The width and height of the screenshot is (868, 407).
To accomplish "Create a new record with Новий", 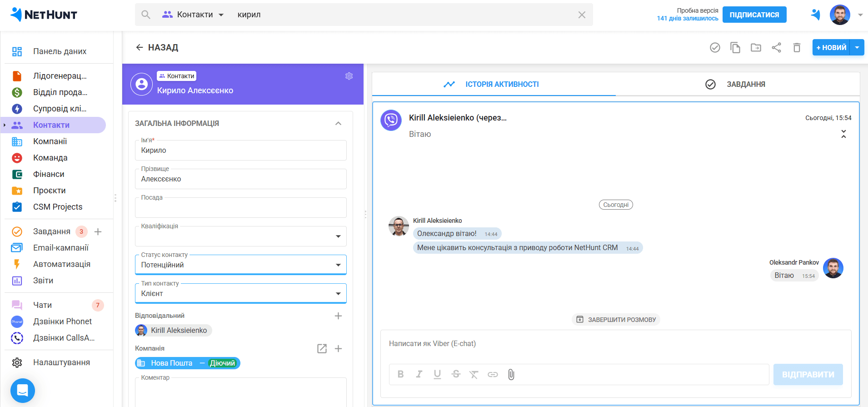I will (832, 47).
